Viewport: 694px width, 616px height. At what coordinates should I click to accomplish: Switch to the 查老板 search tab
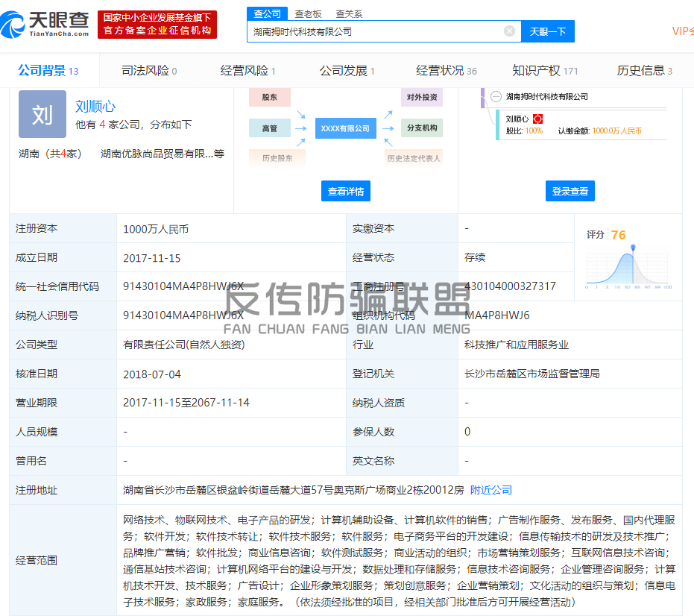tap(308, 13)
